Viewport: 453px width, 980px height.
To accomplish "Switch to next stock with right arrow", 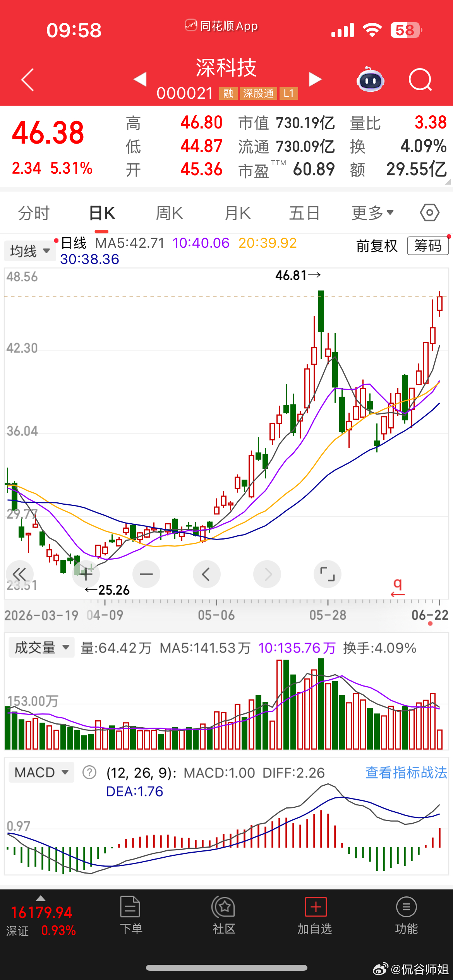I will coord(315,79).
